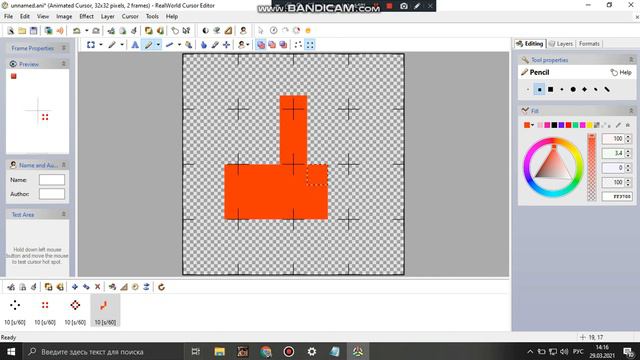The height and width of the screenshot is (360, 640).
Task: Toggle the second overlapping-circles blend mode button
Action: (272, 45)
